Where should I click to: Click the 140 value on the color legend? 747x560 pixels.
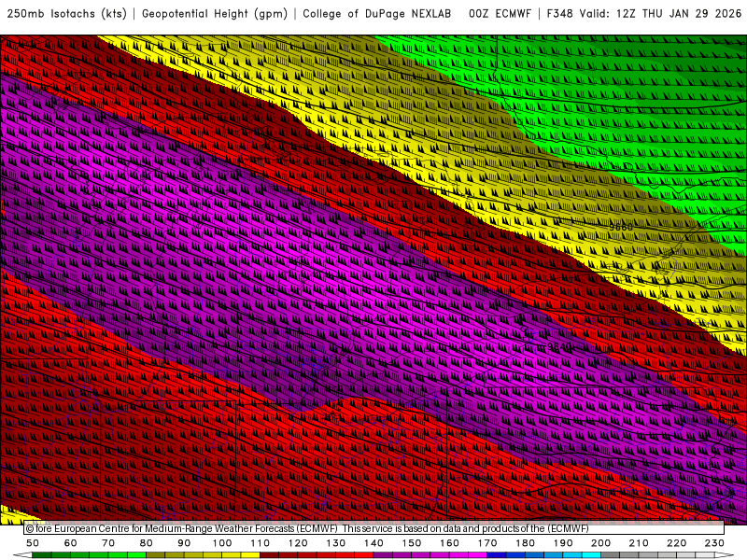(x=373, y=543)
